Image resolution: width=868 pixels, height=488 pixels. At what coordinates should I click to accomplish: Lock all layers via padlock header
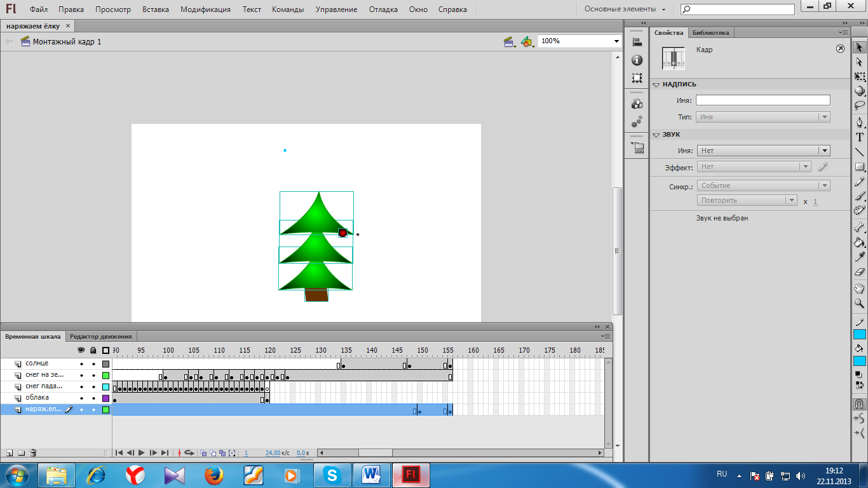tap(93, 350)
